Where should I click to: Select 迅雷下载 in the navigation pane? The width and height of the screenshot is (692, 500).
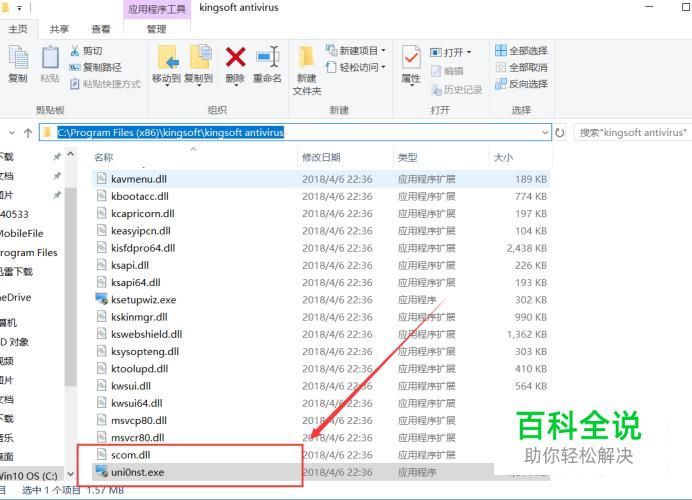pos(16,271)
